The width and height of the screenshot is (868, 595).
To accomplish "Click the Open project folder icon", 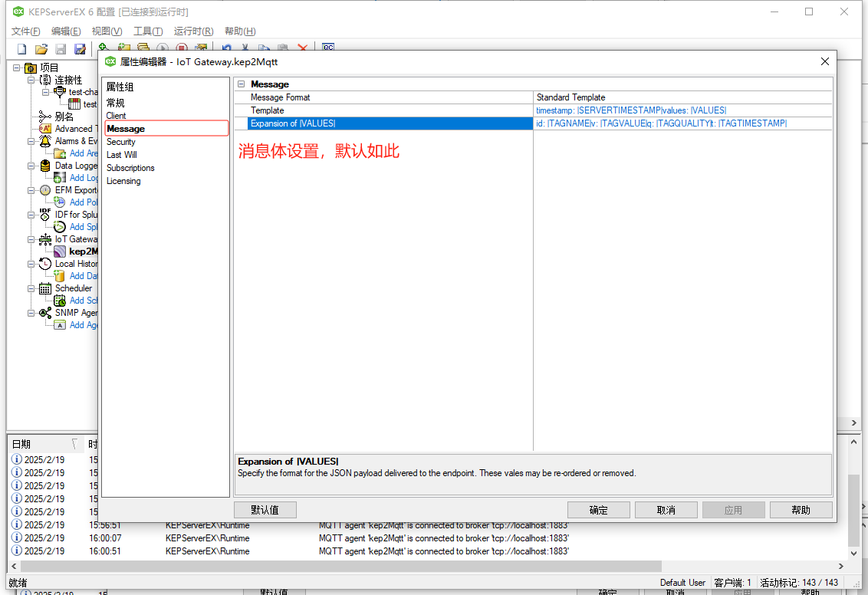I will tap(41, 49).
